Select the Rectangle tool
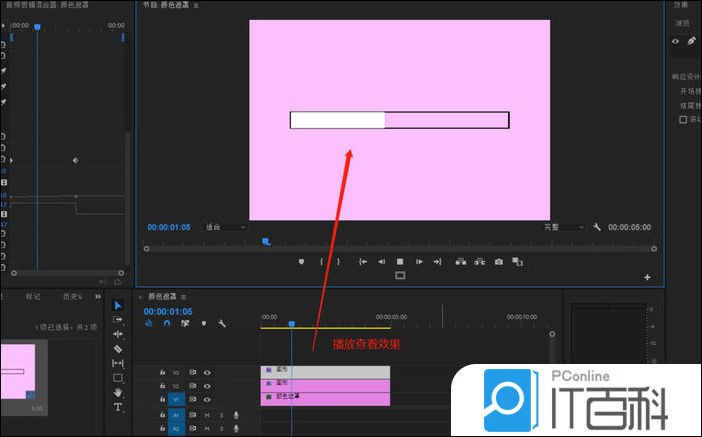Image resolution: width=702 pixels, height=437 pixels. click(117, 378)
